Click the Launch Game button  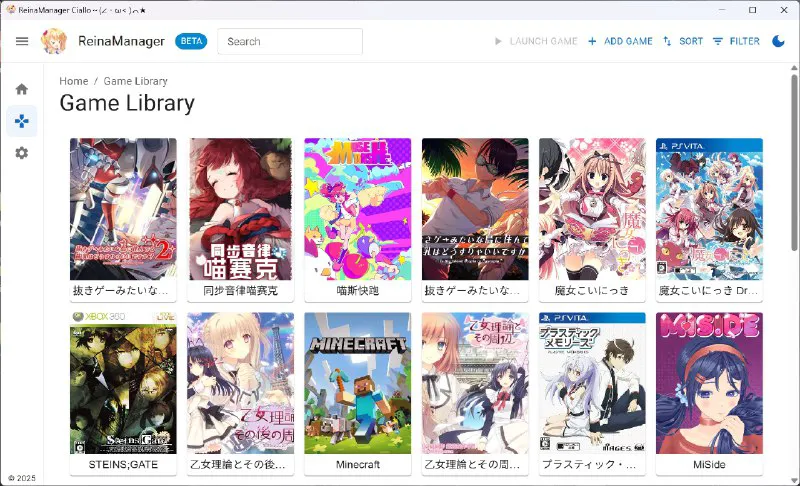point(536,41)
